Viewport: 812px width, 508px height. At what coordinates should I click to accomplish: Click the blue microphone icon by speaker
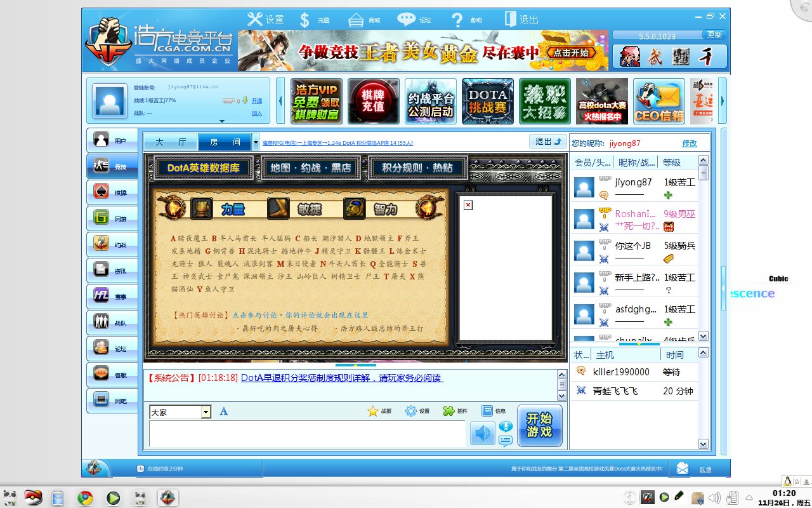[506, 427]
